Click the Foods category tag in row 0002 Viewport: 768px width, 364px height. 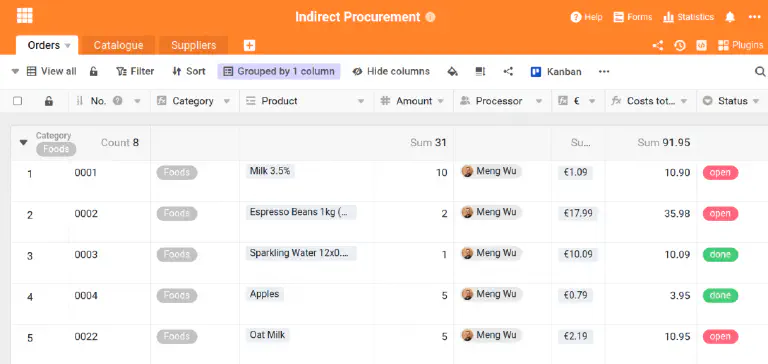click(177, 214)
